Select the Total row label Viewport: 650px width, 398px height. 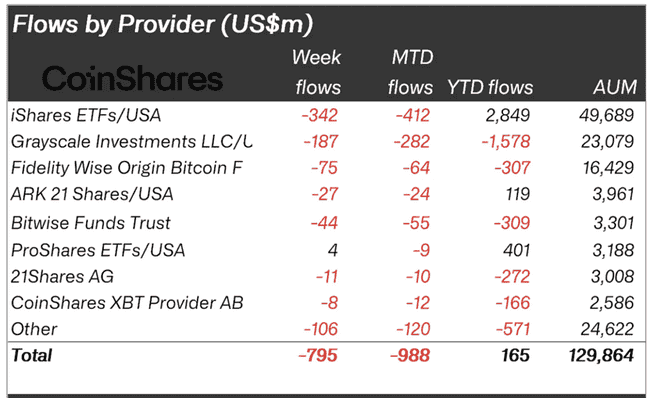[x=32, y=355]
